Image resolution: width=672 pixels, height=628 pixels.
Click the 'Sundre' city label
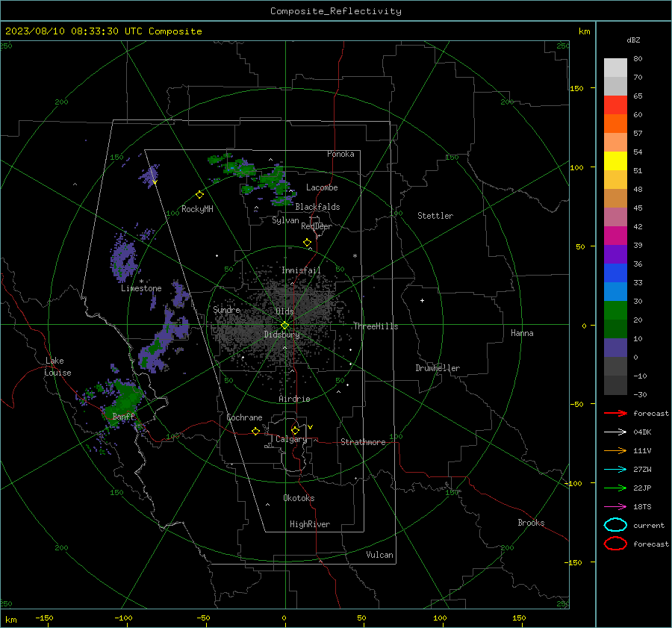(x=226, y=309)
